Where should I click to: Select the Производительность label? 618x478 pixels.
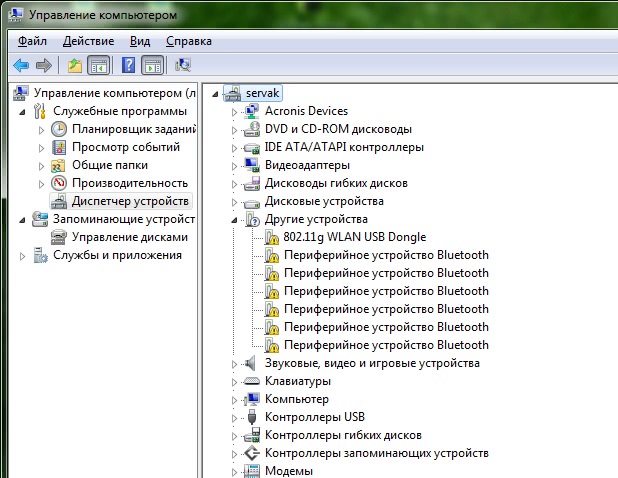point(130,183)
